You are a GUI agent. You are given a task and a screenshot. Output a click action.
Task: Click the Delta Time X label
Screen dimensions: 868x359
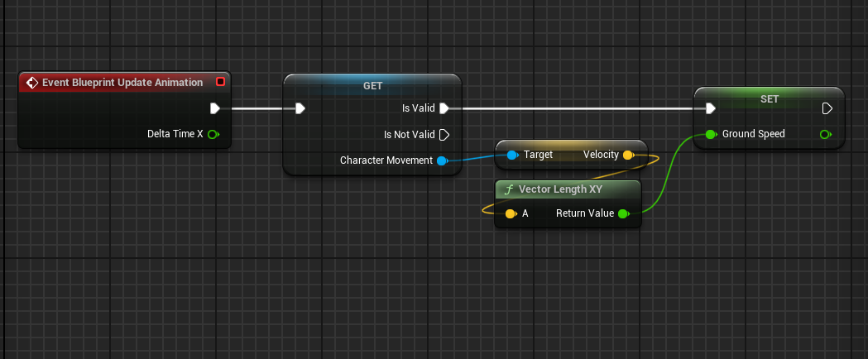click(175, 134)
